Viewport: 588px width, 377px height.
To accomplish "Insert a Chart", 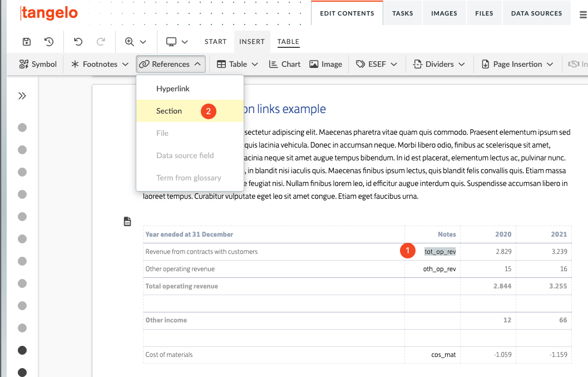I will click(285, 64).
